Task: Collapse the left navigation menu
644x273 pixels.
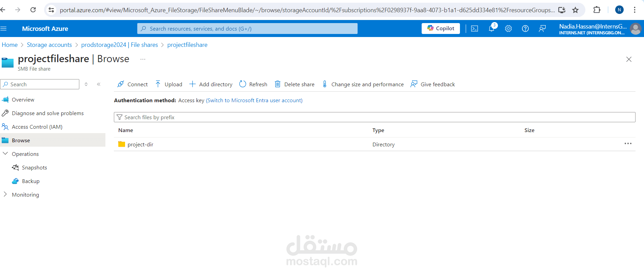Action: [x=99, y=84]
